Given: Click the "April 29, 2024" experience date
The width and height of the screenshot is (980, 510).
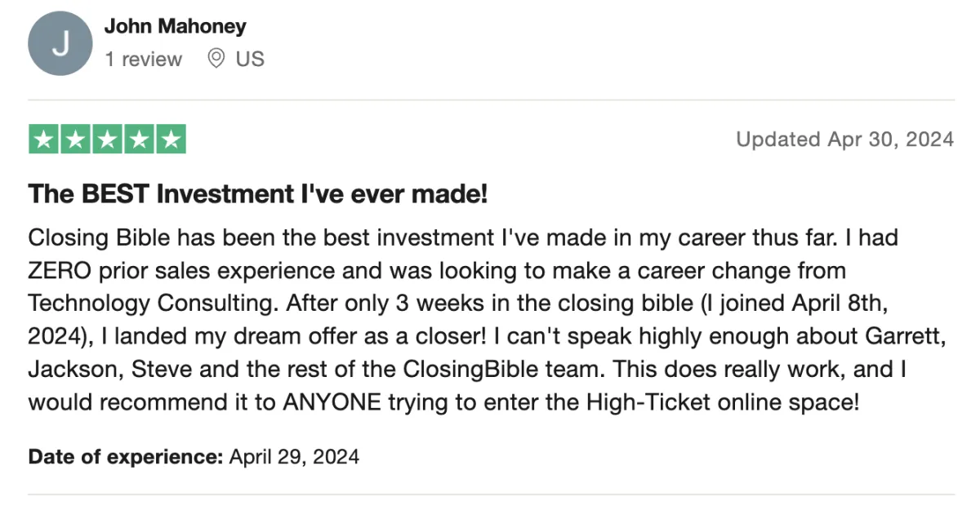Looking at the screenshot, I should 294,456.
